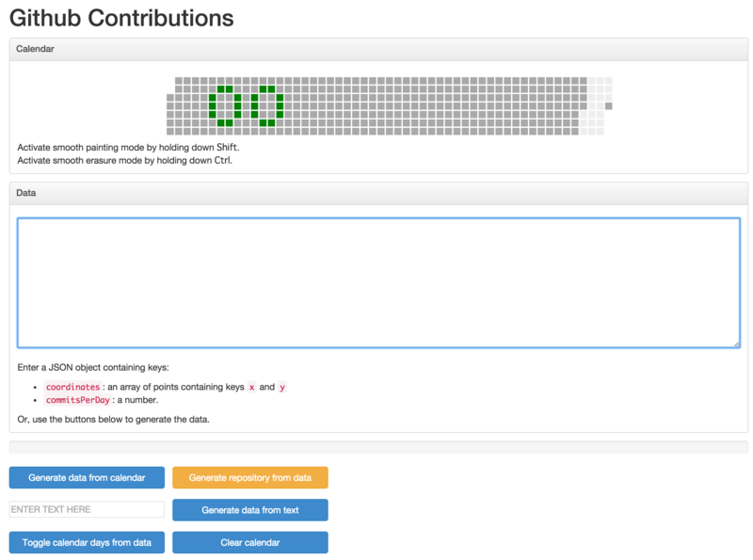Select the lone dark gray cell among the faded calendar days
The height and width of the screenshot is (560, 753).
click(608, 106)
